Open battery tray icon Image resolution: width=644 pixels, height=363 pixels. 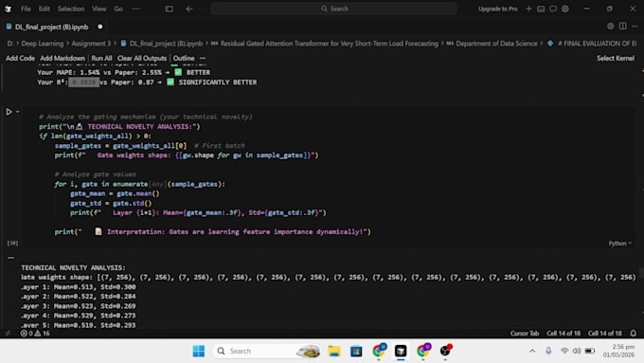point(590,351)
